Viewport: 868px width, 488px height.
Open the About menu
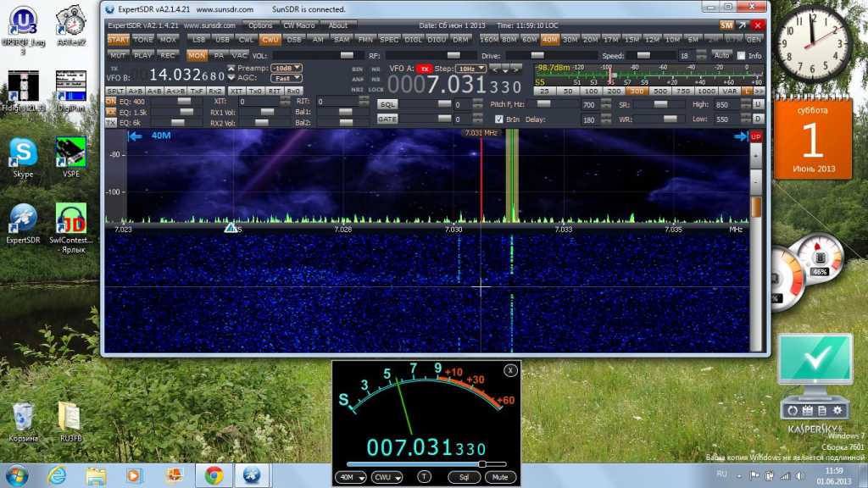[338, 25]
